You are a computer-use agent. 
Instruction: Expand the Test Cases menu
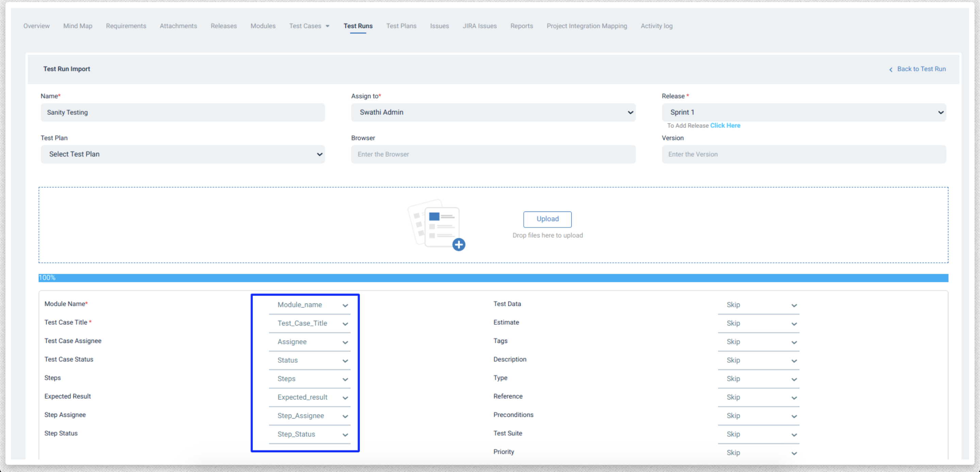[309, 26]
